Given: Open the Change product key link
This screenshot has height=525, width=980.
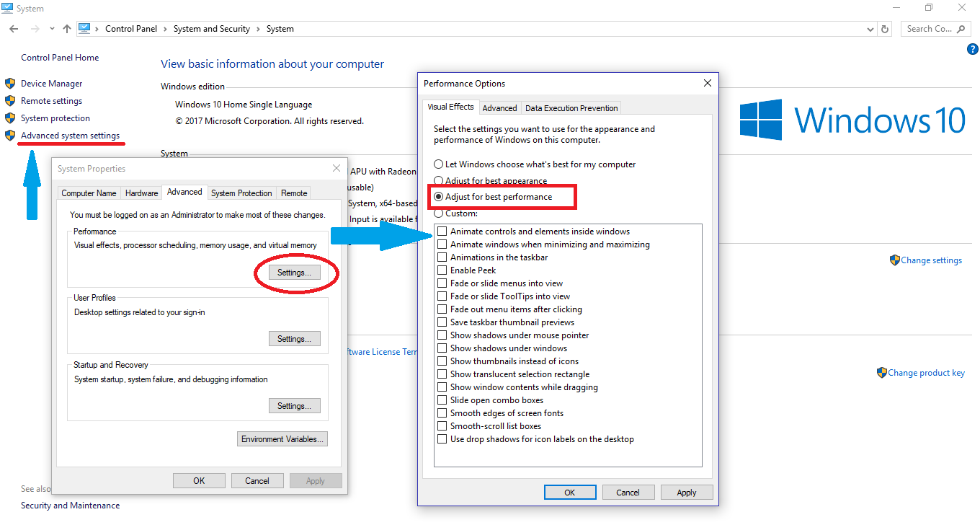Looking at the screenshot, I should [x=926, y=373].
